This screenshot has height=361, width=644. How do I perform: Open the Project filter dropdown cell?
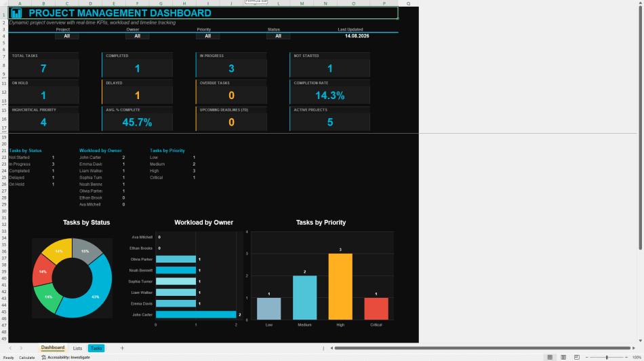pos(67,36)
